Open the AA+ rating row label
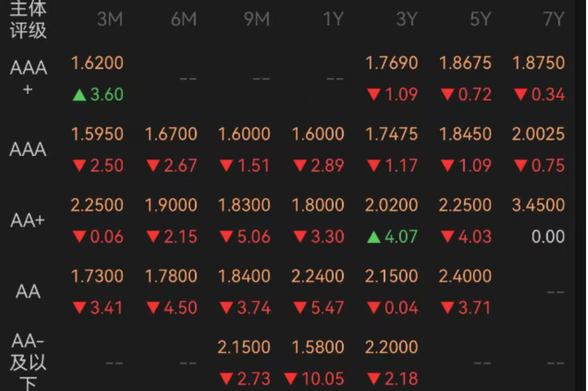This screenshot has width=588, height=391. pyautogui.click(x=28, y=220)
